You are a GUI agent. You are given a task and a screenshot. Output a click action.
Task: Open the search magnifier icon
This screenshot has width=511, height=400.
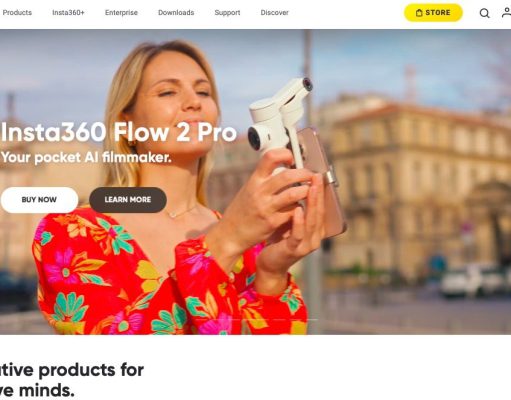[484, 13]
